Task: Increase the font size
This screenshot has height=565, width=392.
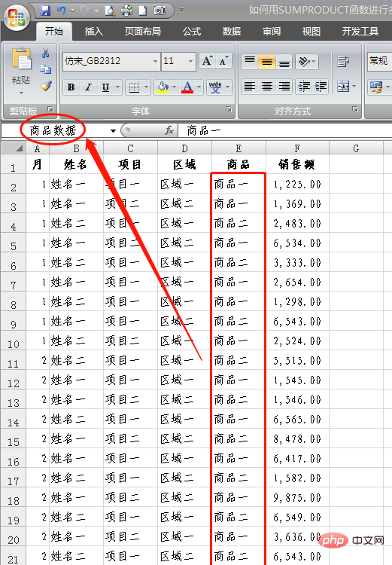Action: pos(208,60)
